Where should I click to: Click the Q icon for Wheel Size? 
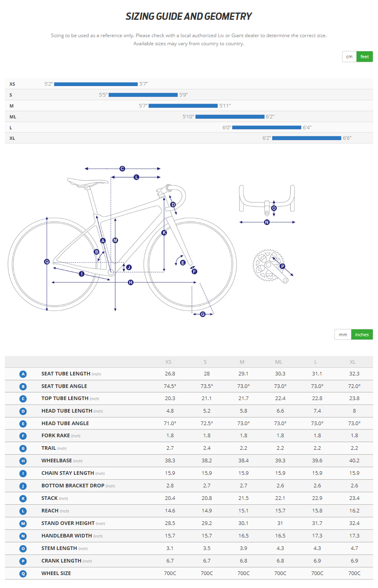click(x=23, y=573)
